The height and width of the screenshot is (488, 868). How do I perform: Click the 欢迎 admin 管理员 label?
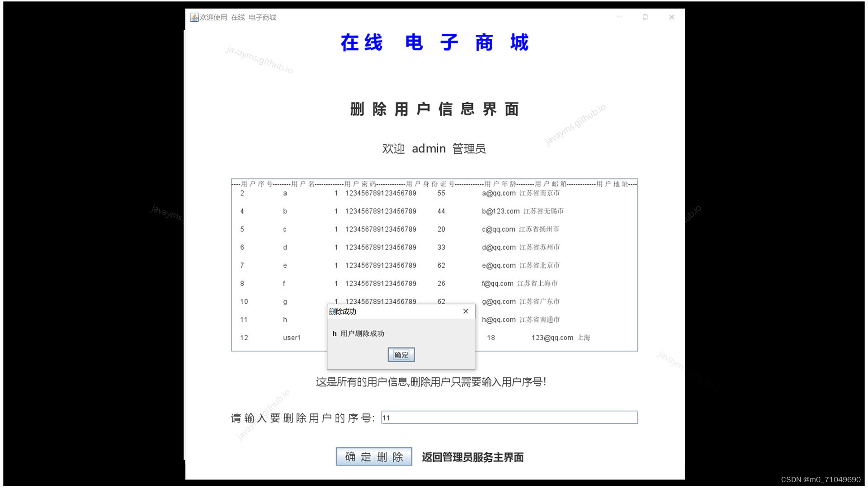point(434,149)
